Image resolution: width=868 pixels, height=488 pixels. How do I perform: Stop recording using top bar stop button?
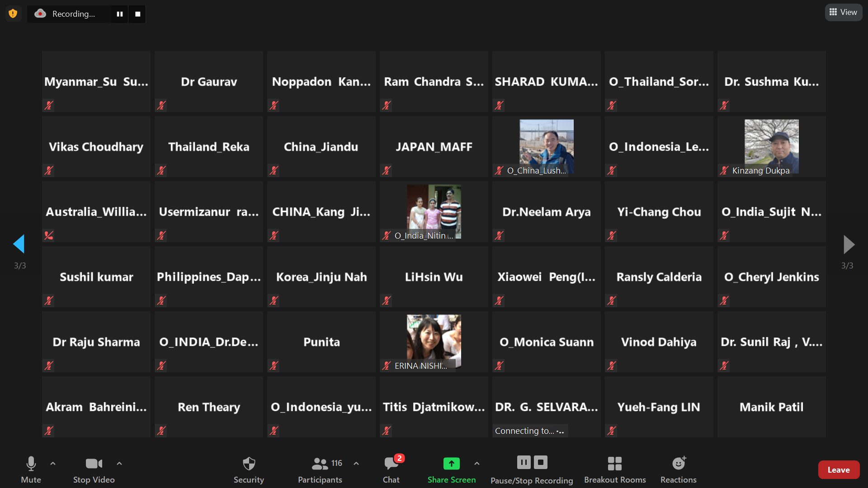[137, 14]
